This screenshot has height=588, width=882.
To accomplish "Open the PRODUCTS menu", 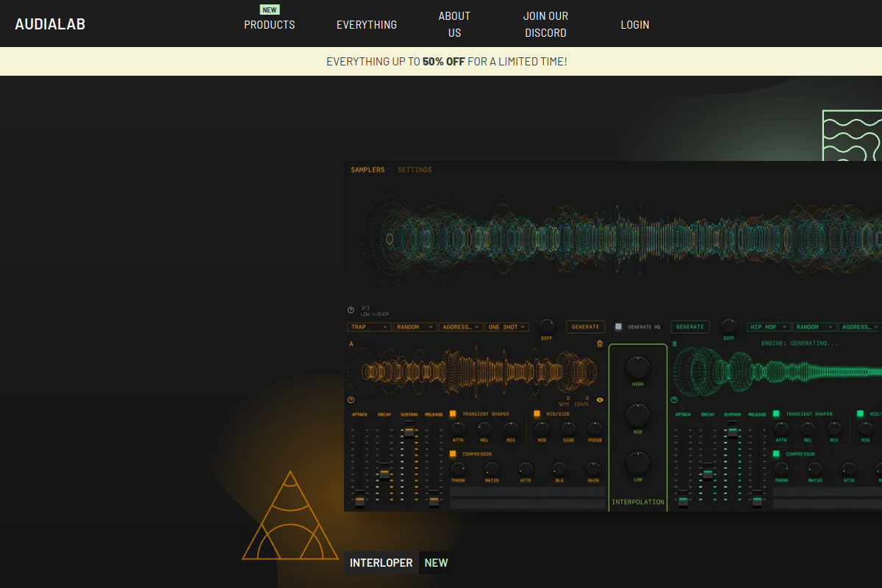I will pos(269,24).
